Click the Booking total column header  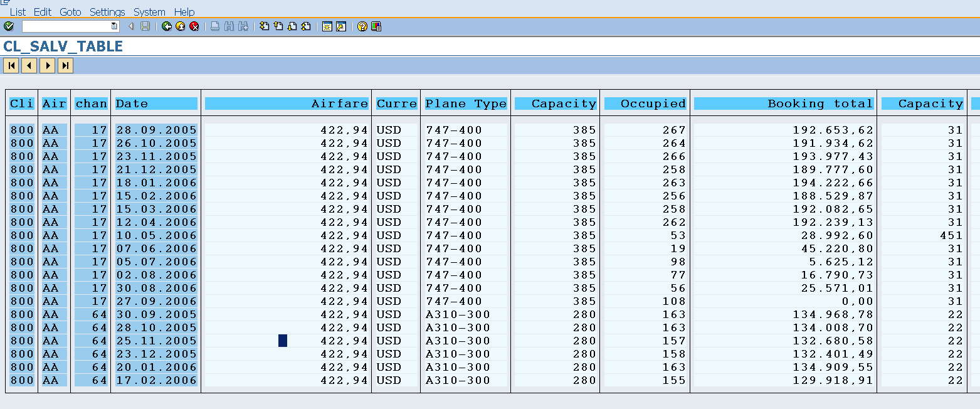point(783,104)
